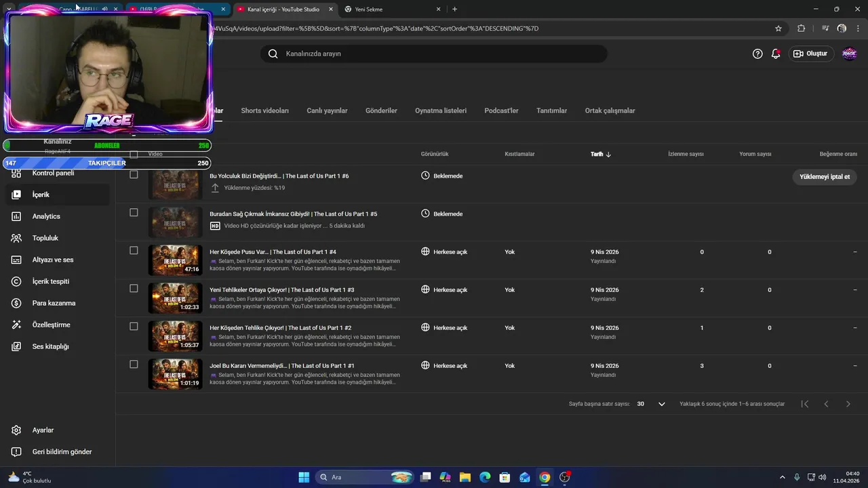The width and height of the screenshot is (868, 488).
Task: Click the search magnifier icon
Action: pyautogui.click(x=273, y=54)
